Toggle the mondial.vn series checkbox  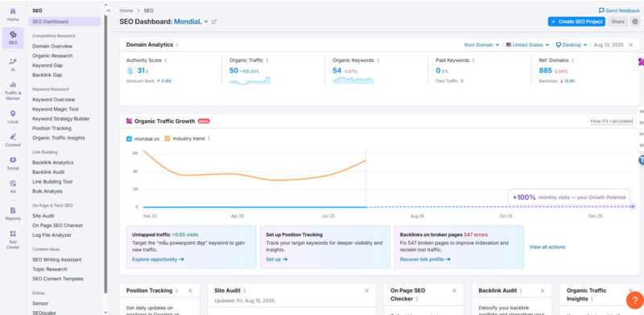tap(129, 139)
